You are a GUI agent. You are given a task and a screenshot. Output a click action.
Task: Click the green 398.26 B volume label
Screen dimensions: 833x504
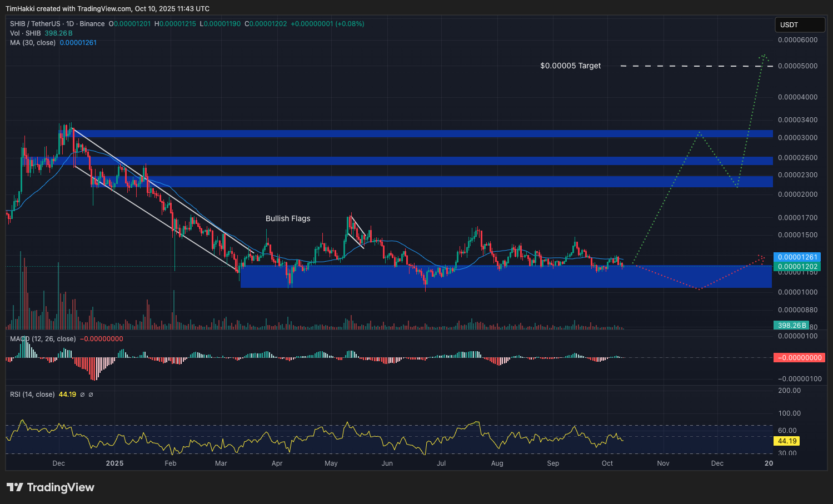coord(791,325)
